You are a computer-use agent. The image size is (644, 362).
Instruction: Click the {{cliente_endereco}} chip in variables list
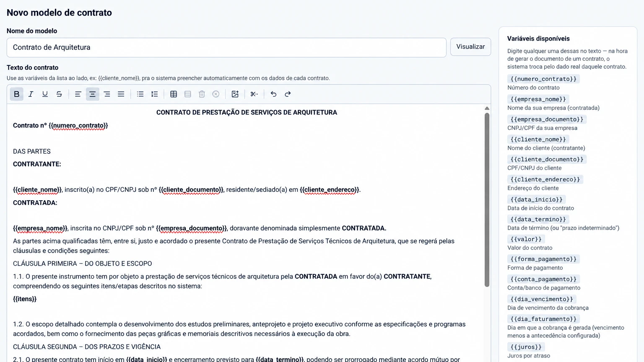(x=545, y=179)
